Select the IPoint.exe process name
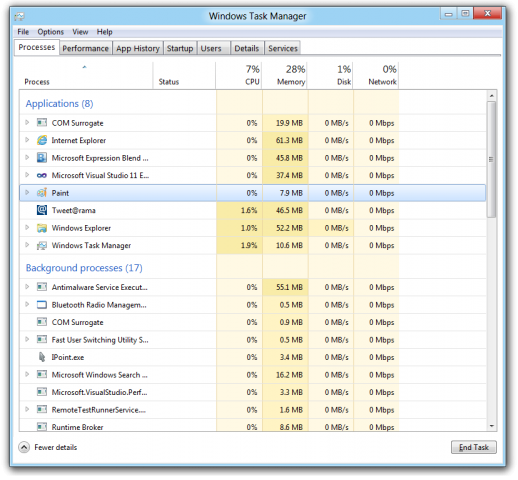This screenshot has width=518, height=480. pos(68,357)
